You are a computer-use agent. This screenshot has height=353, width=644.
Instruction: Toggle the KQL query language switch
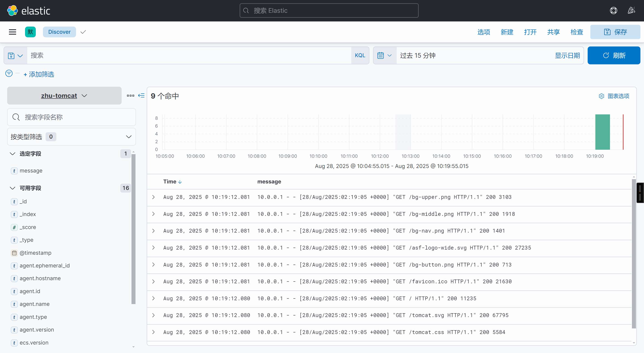coord(360,55)
